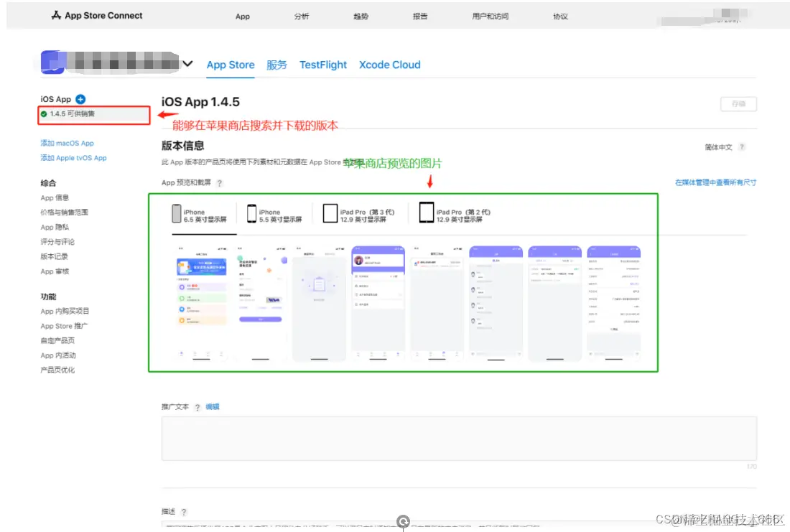Open third screenshot thumbnail with empty clipboard
The height and width of the screenshot is (532, 790).
coord(319,303)
